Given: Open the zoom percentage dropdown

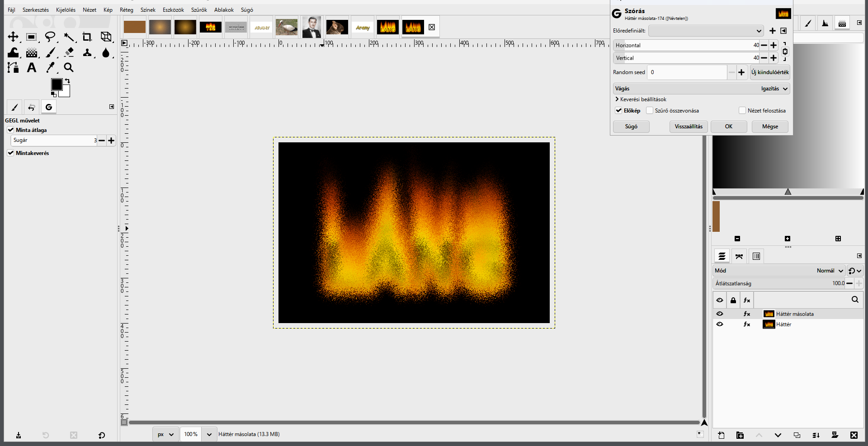Looking at the screenshot, I should (209, 434).
